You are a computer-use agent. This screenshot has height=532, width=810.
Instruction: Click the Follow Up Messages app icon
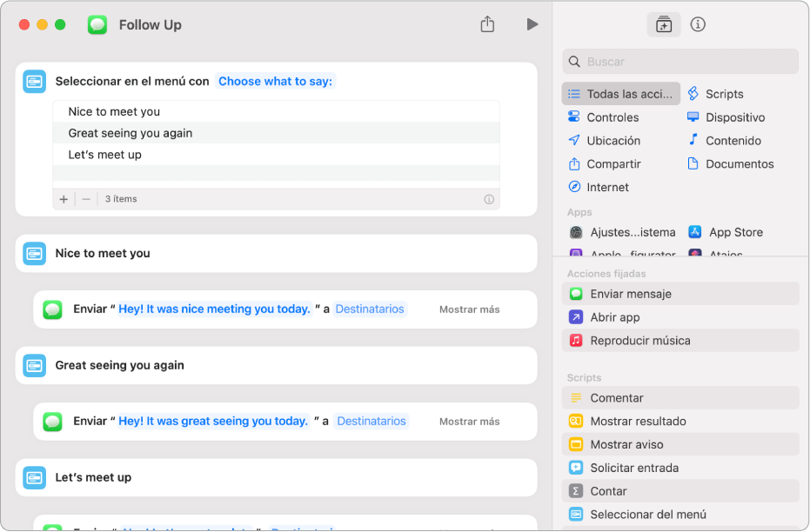click(x=97, y=24)
